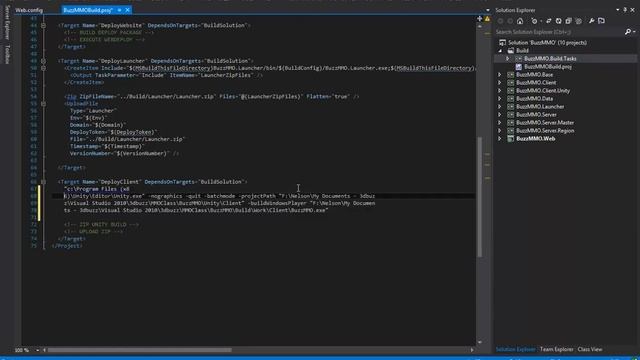640x360 pixels.
Task: Click the warning indicator atop scrollbar
Action: 487,18
